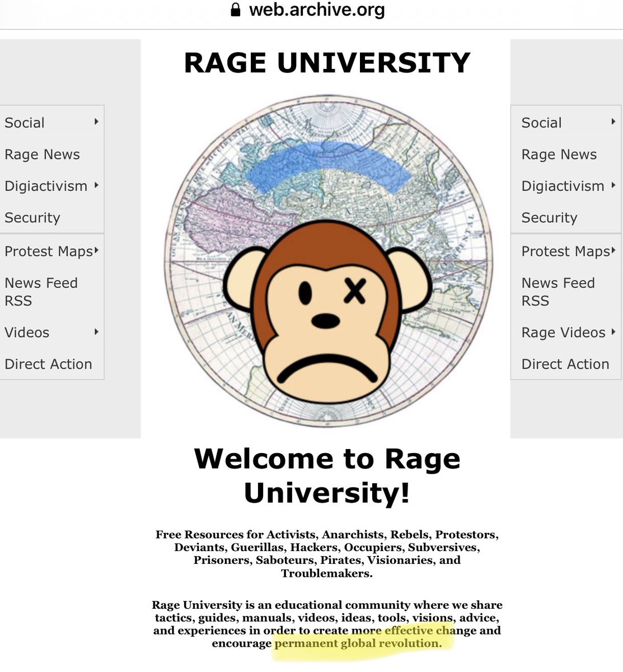Expand the right Social submenu arrow
The image size is (623, 672).
(x=613, y=122)
